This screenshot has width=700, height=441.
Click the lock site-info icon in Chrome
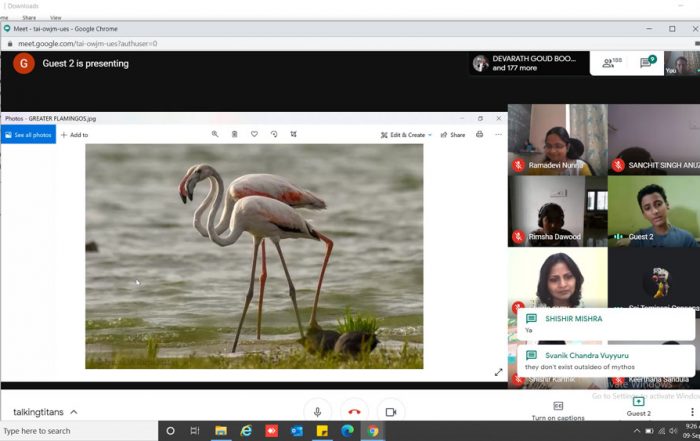coord(10,44)
